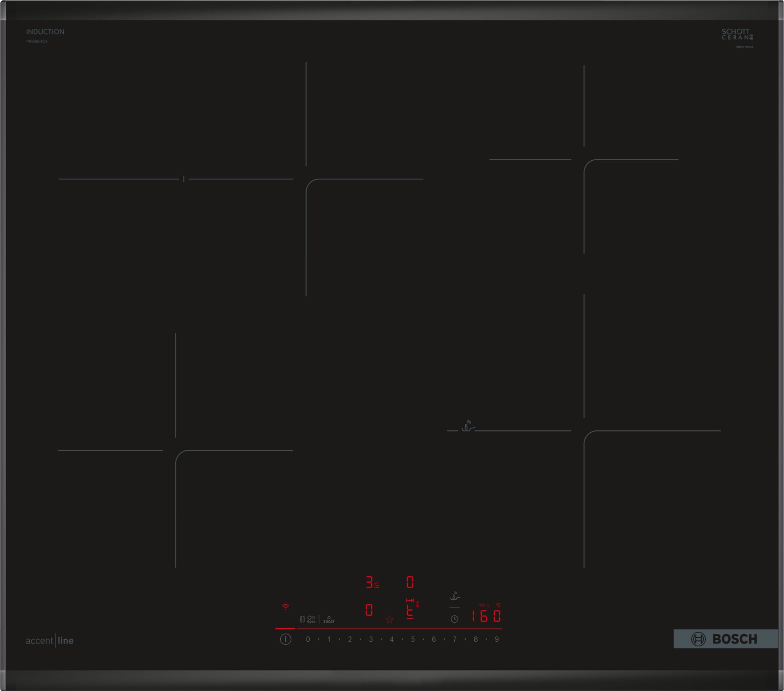This screenshot has height=691, width=784.
Task: Select the front-left zone display showing 0
Action: tap(369, 610)
